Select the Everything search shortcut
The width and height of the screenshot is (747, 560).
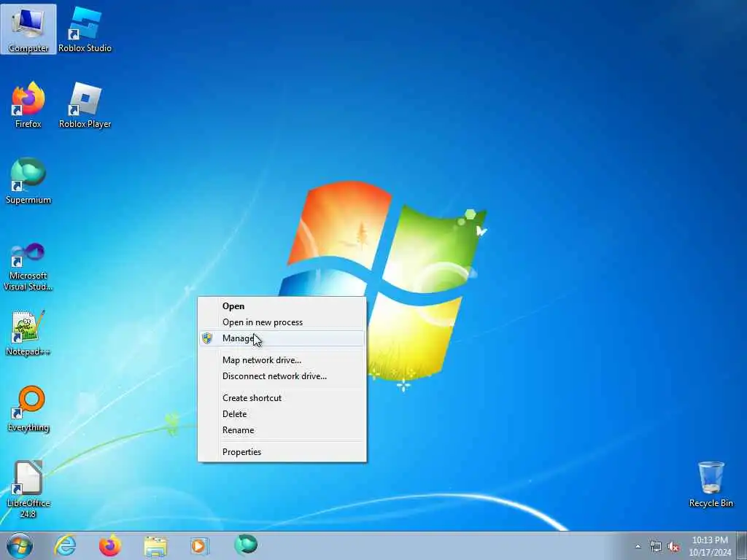pyautogui.click(x=28, y=408)
